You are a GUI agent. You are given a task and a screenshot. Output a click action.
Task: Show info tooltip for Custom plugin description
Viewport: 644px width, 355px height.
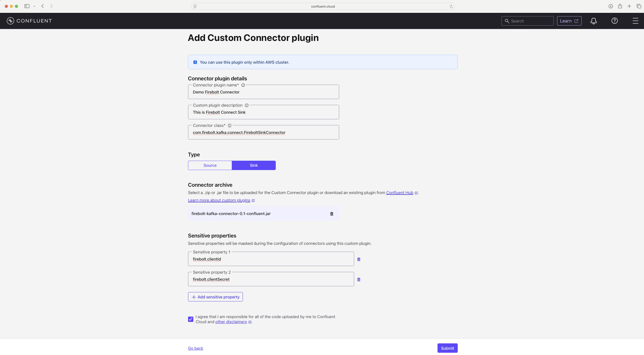246,105
